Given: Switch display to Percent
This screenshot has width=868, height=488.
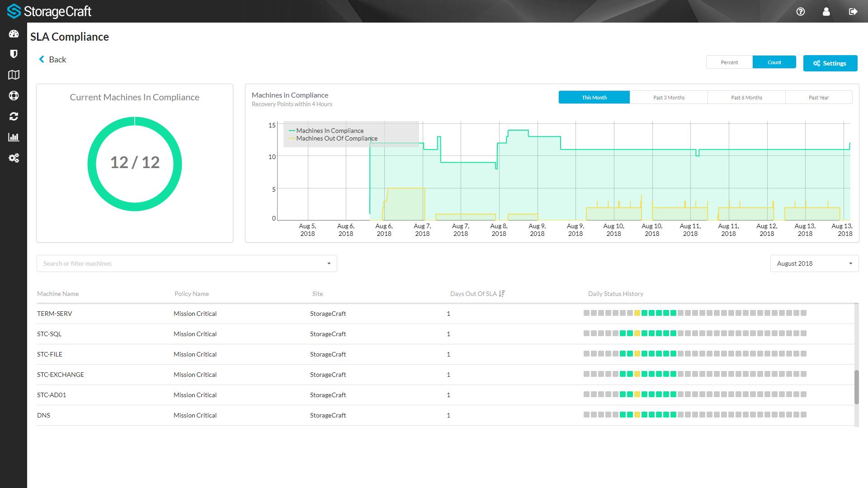Looking at the screenshot, I should point(729,62).
